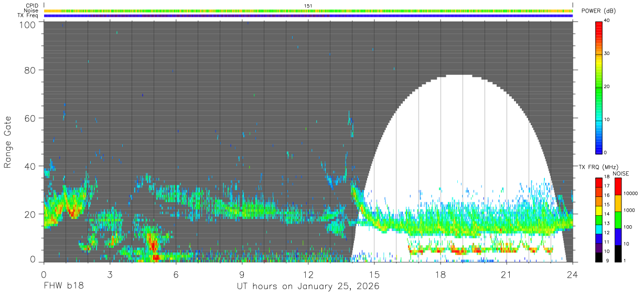644x297 pixels.
Task: Click the blue TX Freq color strip
Action: point(309,16)
